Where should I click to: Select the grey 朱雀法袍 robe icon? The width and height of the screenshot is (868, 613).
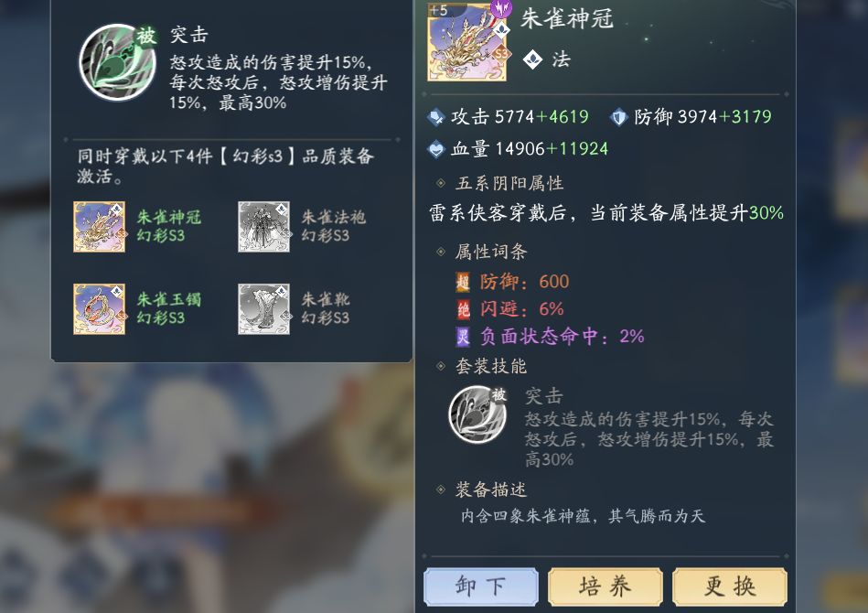click(x=263, y=227)
